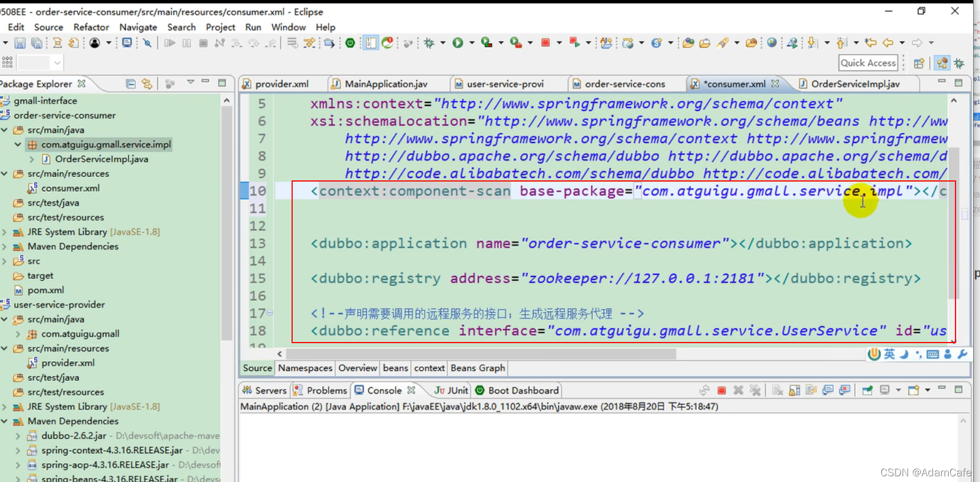Open the Source menu

point(48,27)
